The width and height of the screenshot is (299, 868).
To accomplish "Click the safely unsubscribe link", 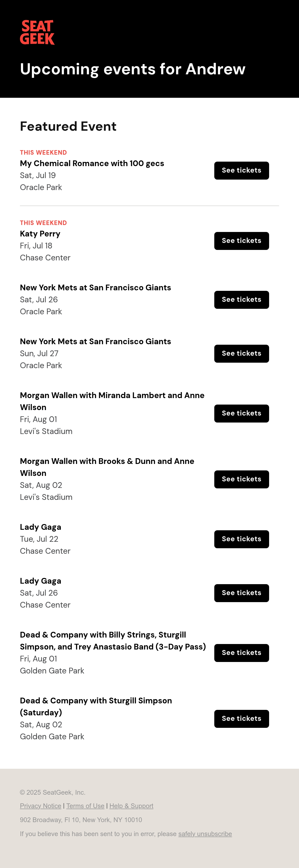I will (x=205, y=834).
